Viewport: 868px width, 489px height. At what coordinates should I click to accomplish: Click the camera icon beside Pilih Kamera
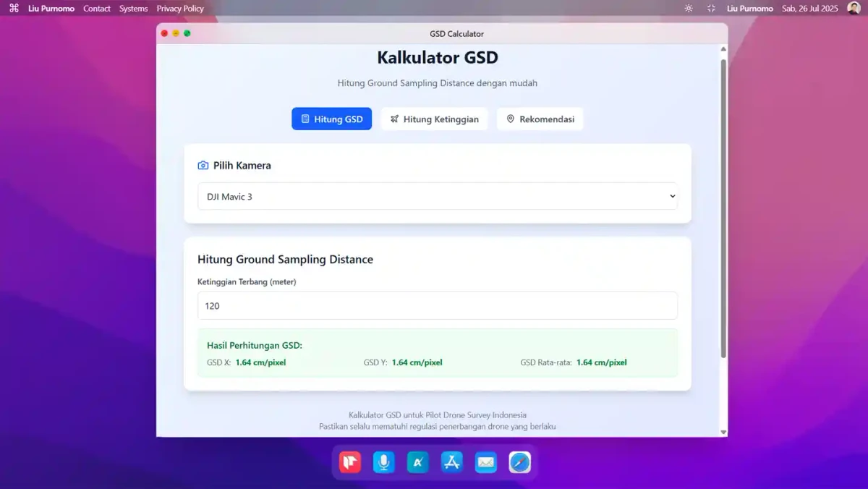[203, 166]
